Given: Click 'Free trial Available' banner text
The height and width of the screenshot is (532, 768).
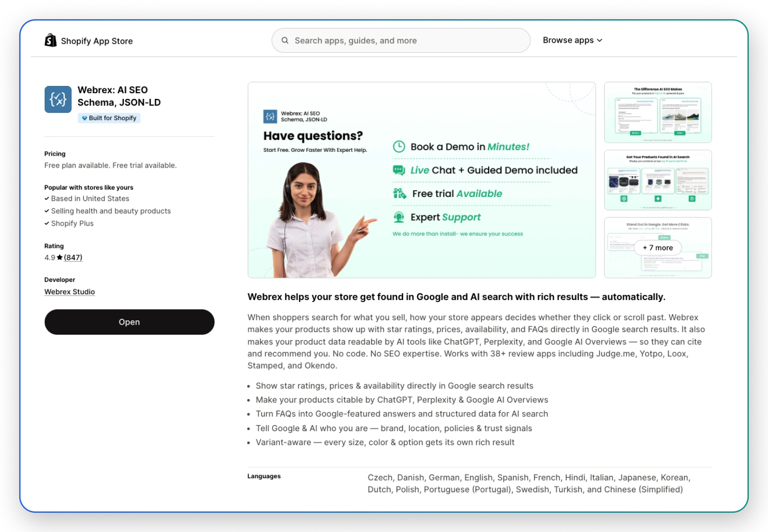Looking at the screenshot, I should [457, 193].
